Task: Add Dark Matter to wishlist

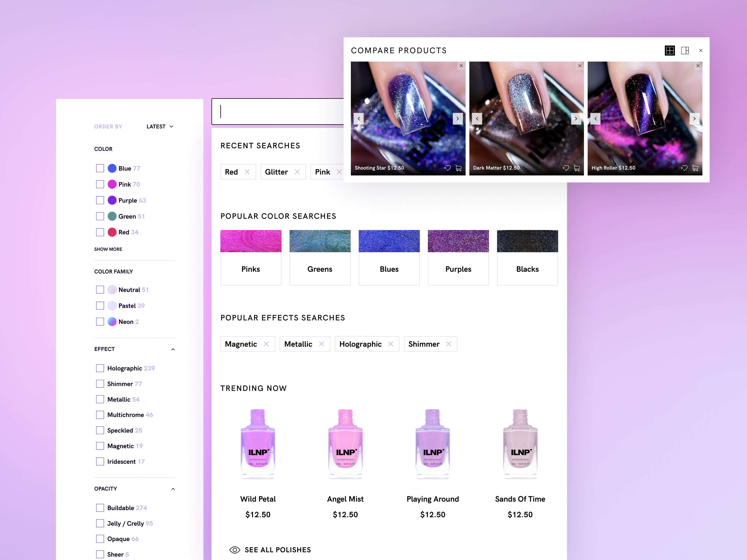Action: (x=566, y=168)
